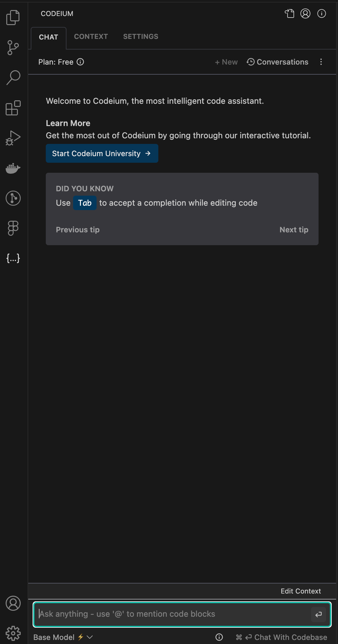Show the Next tip

294,230
